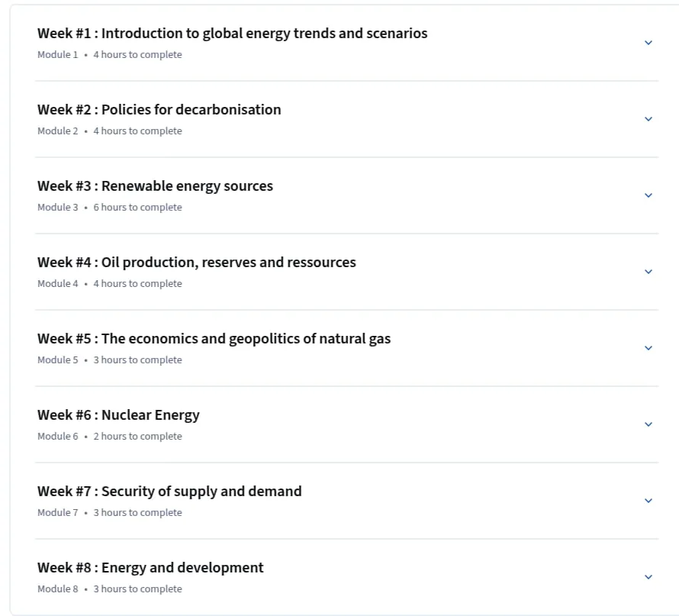Image resolution: width=679 pixels, height=616 pixels.
Task: Toggle chevron beside Week #5 natural gas
Action: click(648, 348)
